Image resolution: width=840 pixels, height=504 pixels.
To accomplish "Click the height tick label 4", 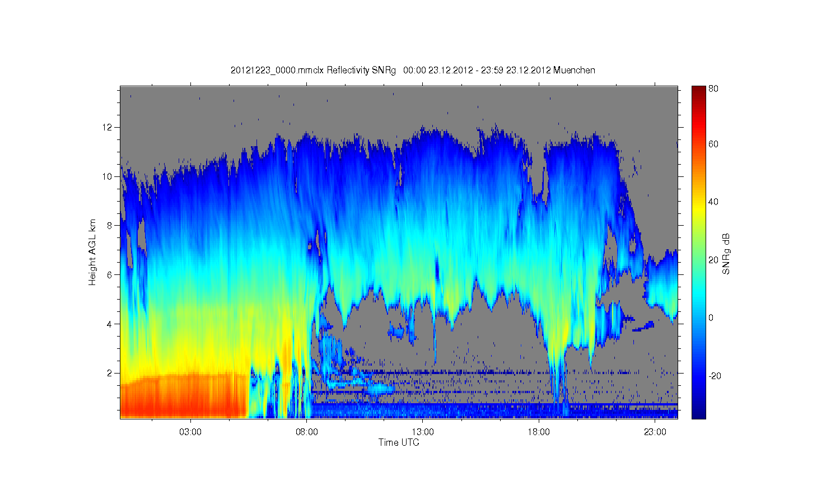I will click(x=110, y=324).
